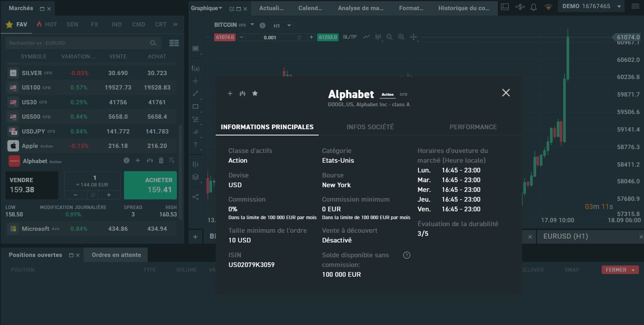Open the hamburger main menu
Viewport: 644px width, 325px height.
point(635,6)
